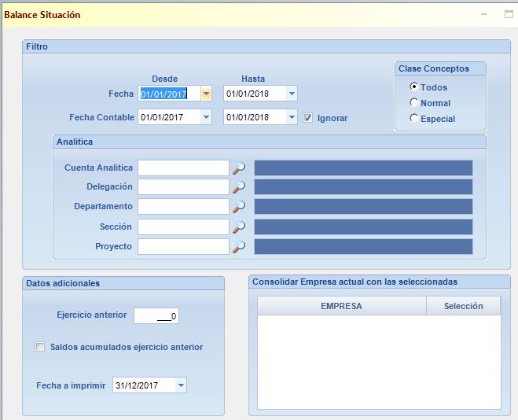Image resolution: width=518 pixels, height=420 pixels.
Task: Click the Datos adicionales panel header
Action: point(123,283)
